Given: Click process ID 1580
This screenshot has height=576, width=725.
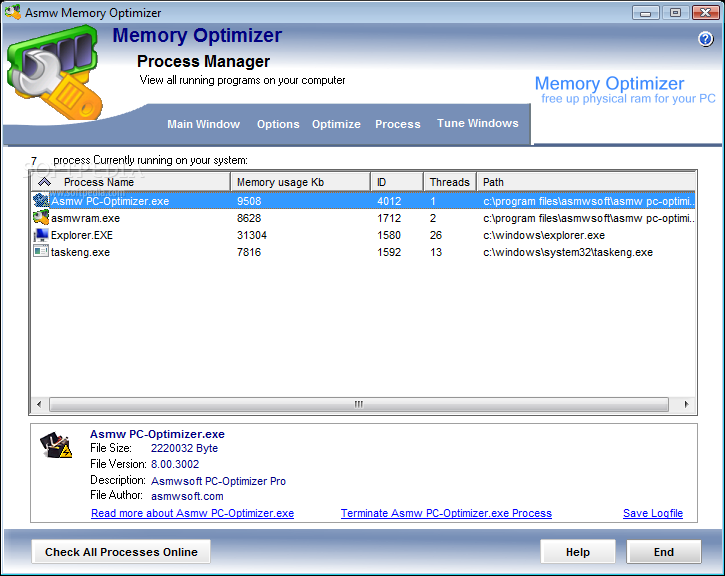Looking at the screenshot, I should tap(389, 235).
